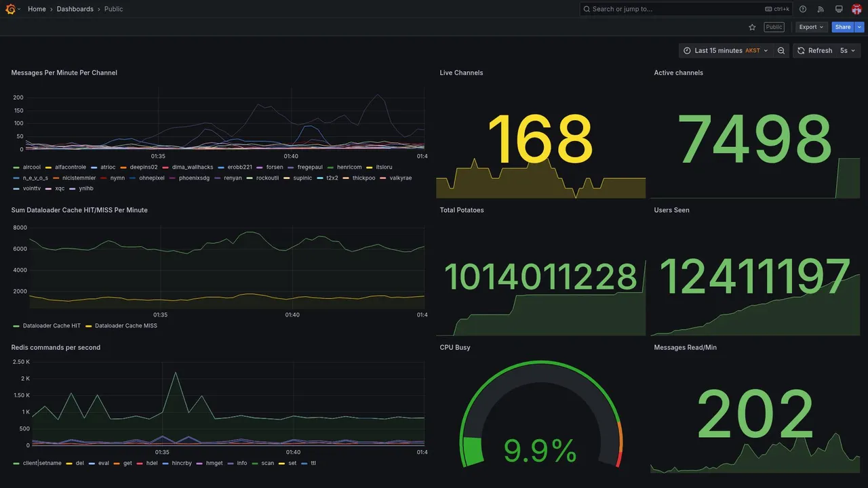Open the user profile avatar
The image size is (868, 488).
click(x=856, y=9)
